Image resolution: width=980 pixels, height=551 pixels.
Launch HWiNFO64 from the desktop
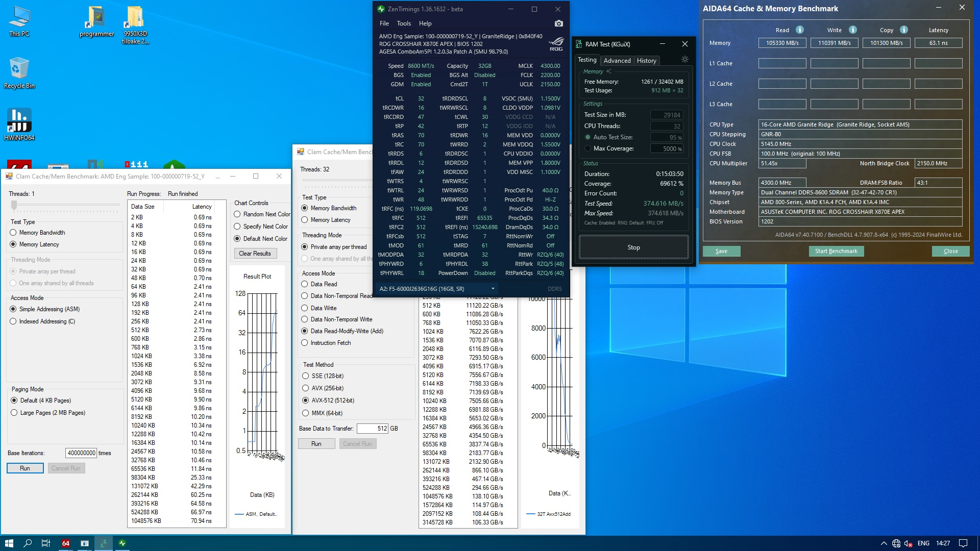[x=19, y=124]
